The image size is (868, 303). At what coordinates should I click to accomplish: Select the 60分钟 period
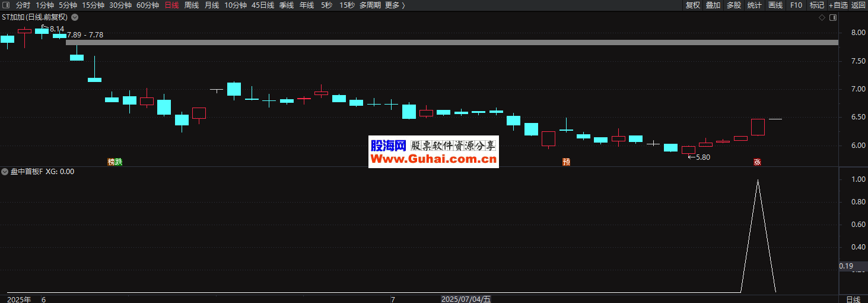point(148,5)
